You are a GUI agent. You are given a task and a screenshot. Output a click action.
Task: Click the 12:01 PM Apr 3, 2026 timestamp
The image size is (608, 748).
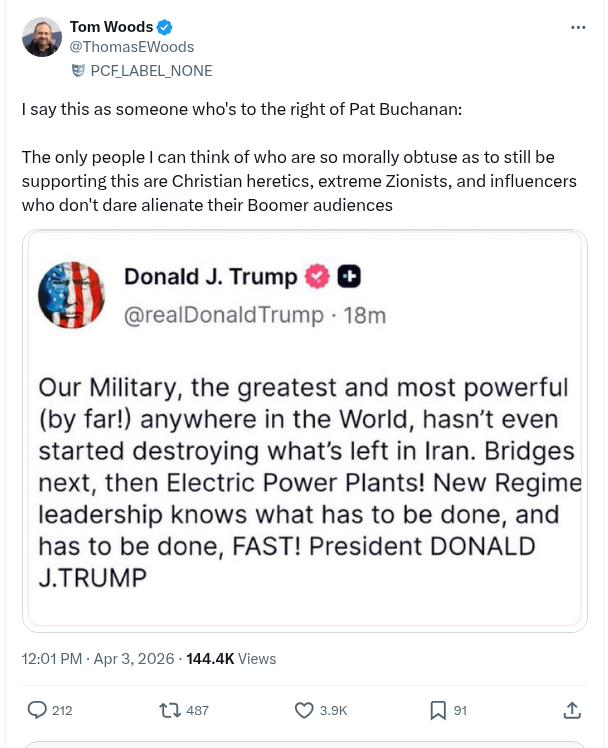click(96, 659)
